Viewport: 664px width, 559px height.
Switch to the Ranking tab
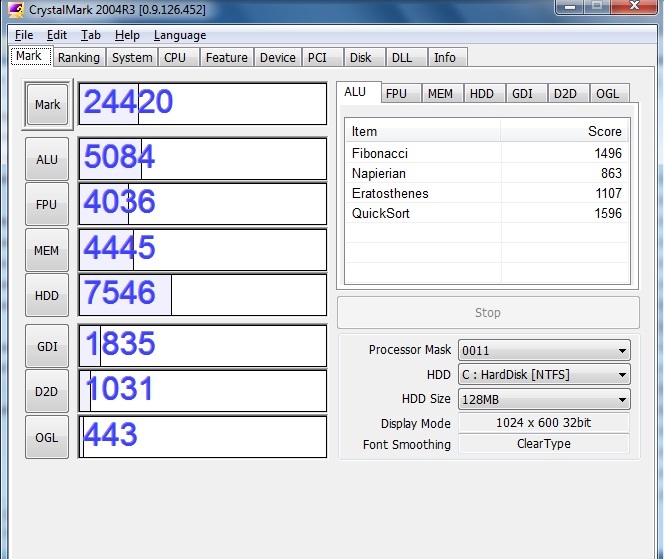coord(79,58)
